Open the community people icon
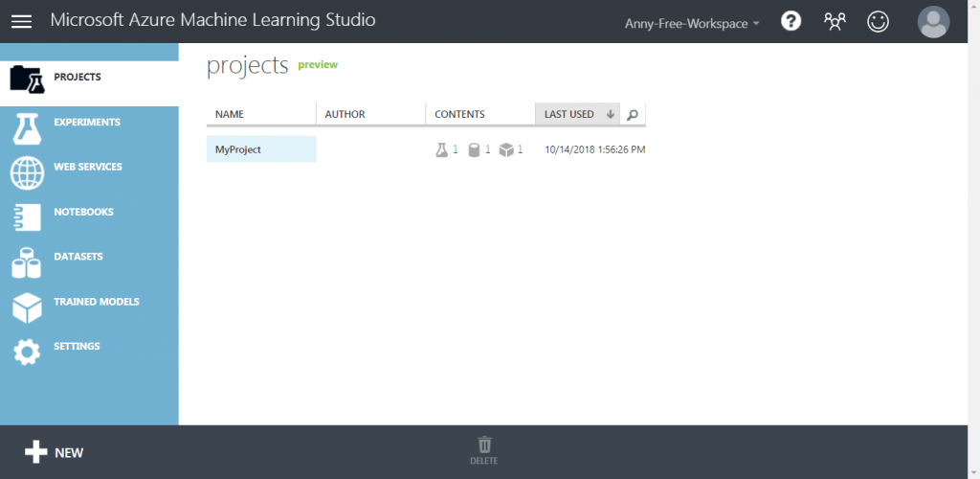 [835, 22]
